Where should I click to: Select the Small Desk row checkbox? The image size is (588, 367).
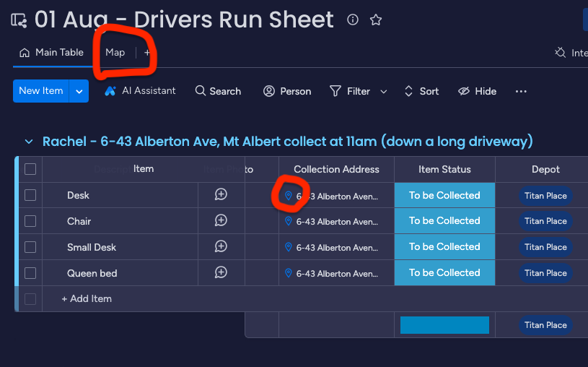click(30, 247)
